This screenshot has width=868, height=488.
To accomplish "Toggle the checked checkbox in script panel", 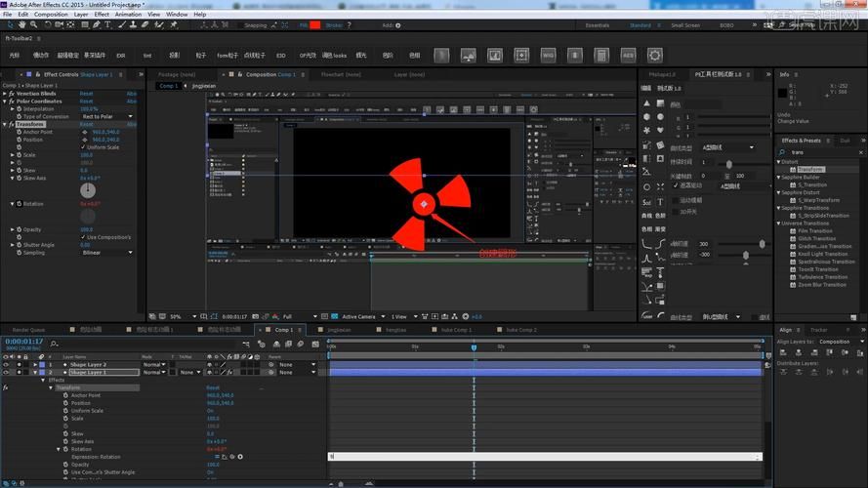I will (x=676, y=185).
